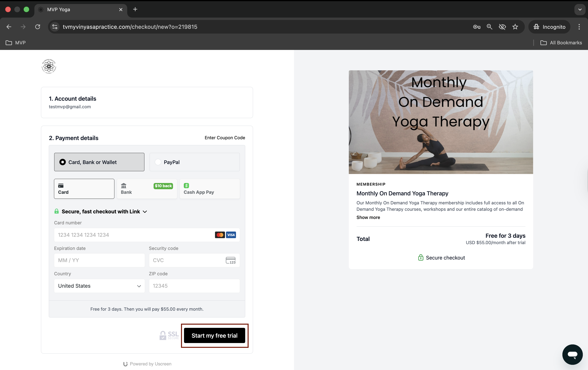
Task: Click the green Secure checkout lock icon
Action: tap(420, 258)
